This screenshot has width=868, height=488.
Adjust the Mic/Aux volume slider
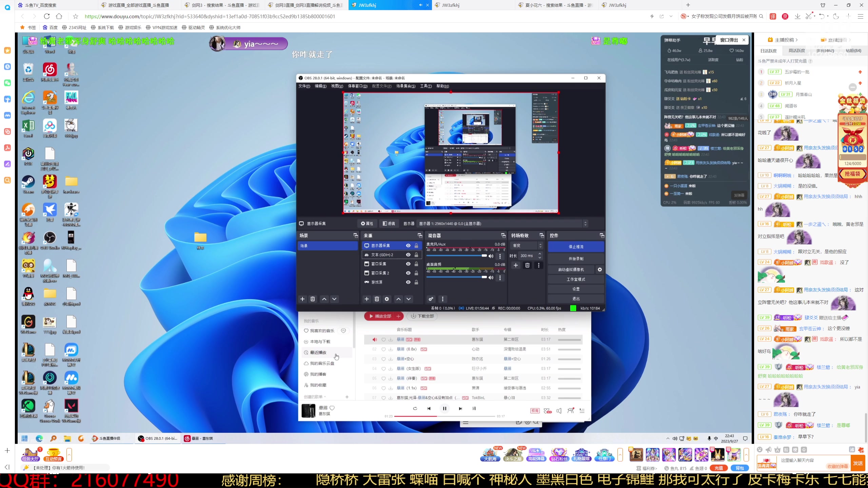point(456,256)
